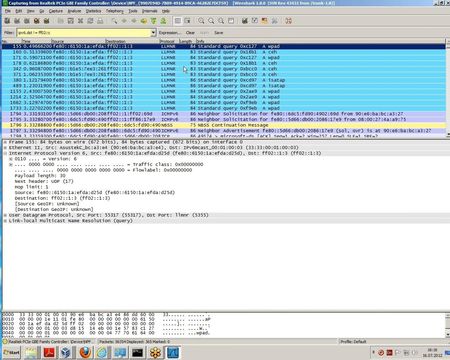
Task: Open Adobe Reader from the taskbar
Action: [49, 352]
